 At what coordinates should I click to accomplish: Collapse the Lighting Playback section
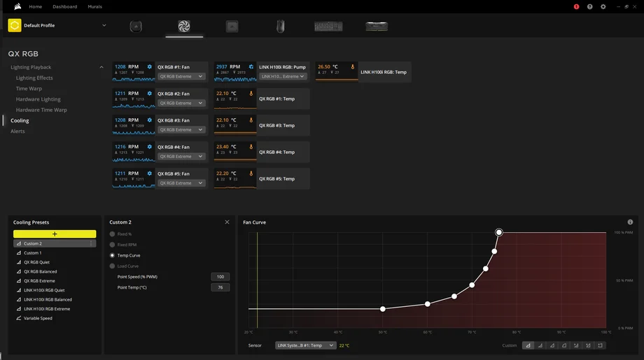101,67
